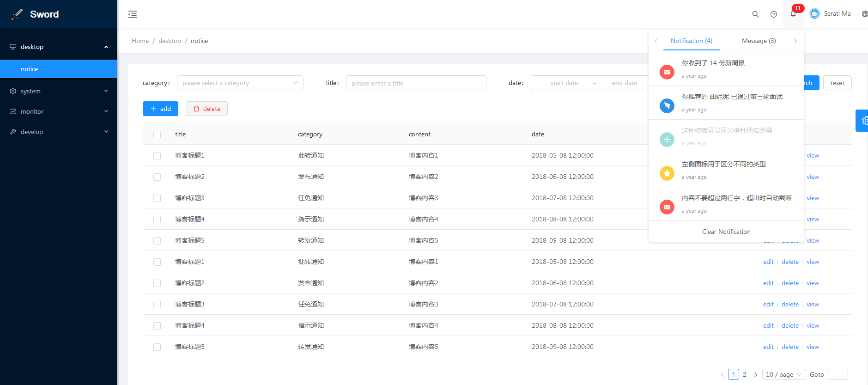Check second 博客标题2 row checkbox
Viewport: 868px width, 385px height.
157,283
